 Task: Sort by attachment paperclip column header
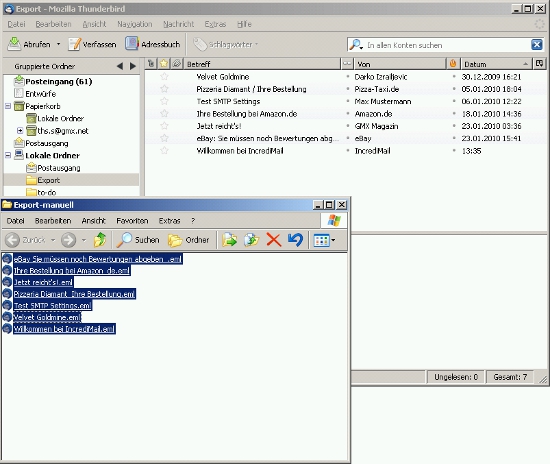click(x=177, y=63)
